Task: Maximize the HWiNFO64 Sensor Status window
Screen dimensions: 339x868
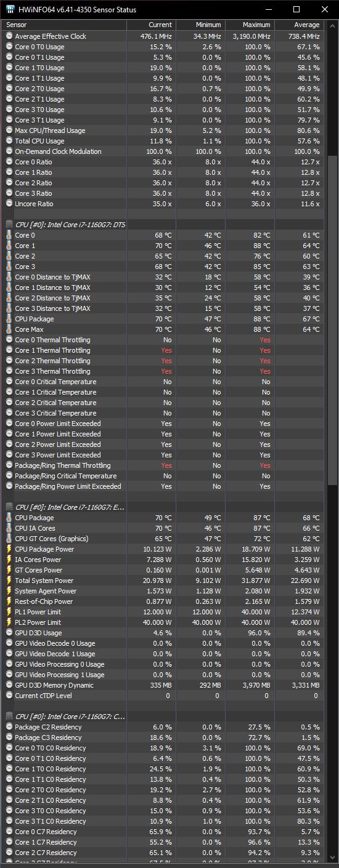Action: pyautogui.click(x=296, y=9)
